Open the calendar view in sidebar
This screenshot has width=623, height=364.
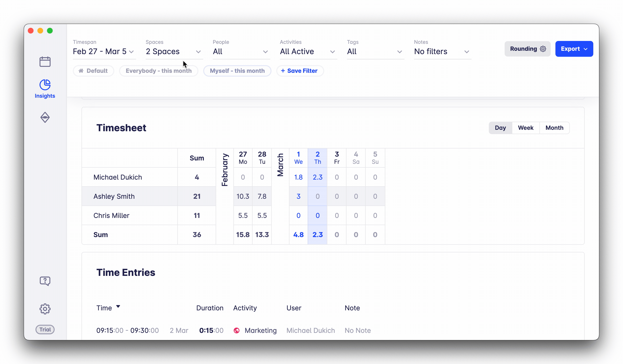pos(45,62)
